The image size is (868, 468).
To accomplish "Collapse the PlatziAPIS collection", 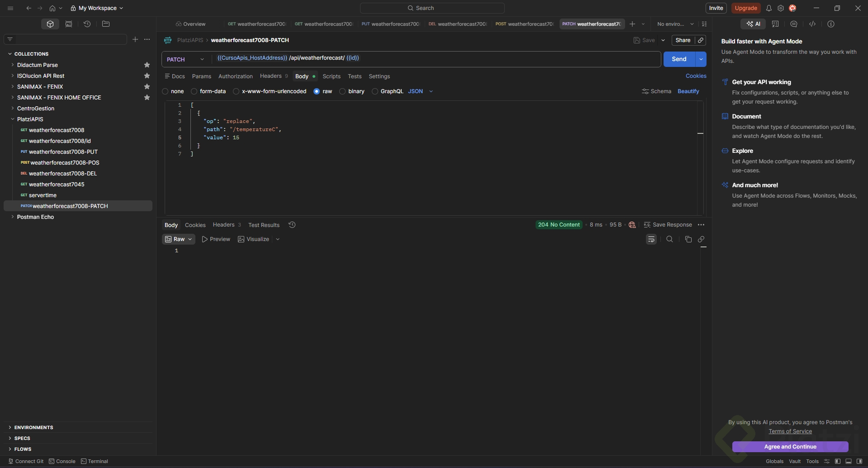I will [x=12, y=119].
